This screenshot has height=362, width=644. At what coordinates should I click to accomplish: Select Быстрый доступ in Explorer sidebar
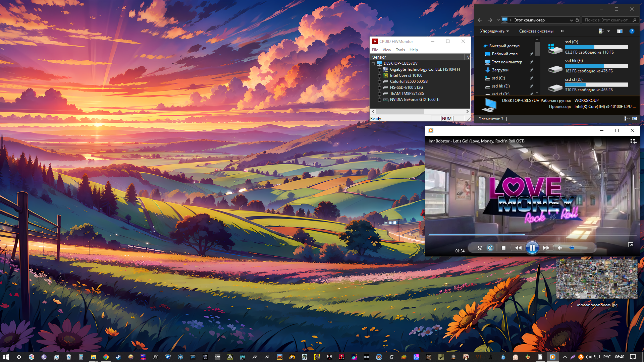pos(501,46)
